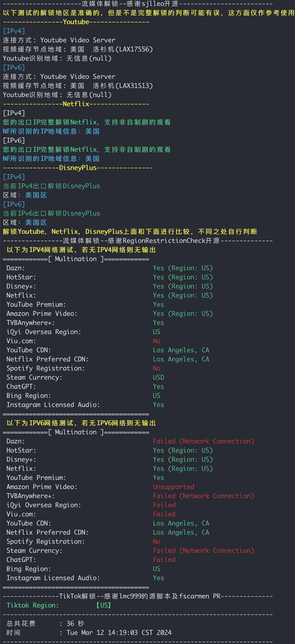Select the 以下为IPV6网络测试 heading

coord(81,423)
